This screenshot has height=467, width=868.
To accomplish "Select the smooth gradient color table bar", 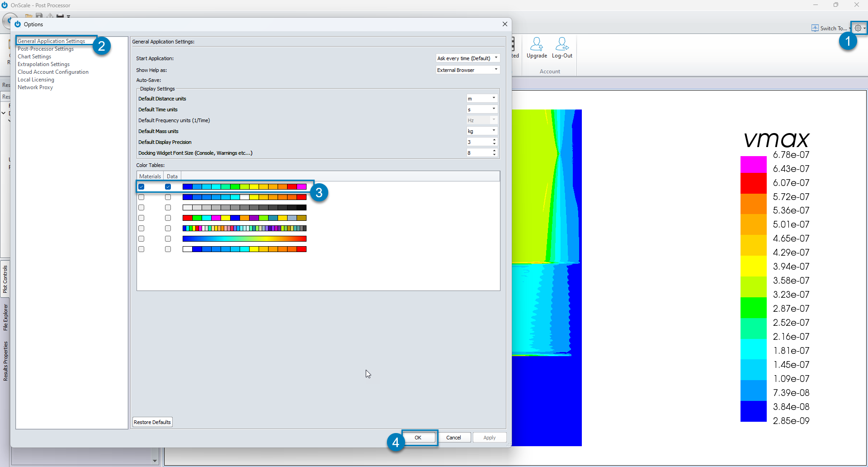I will (x=245, y=238).
